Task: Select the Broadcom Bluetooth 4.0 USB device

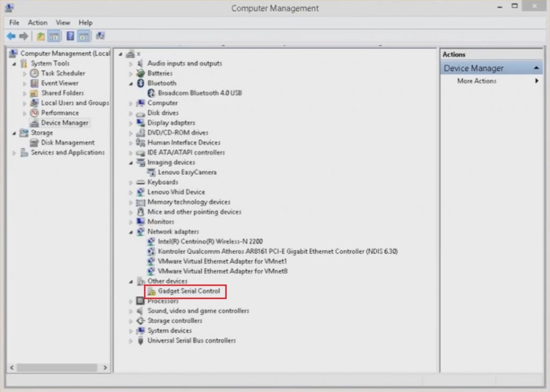Action: (193, 93)
